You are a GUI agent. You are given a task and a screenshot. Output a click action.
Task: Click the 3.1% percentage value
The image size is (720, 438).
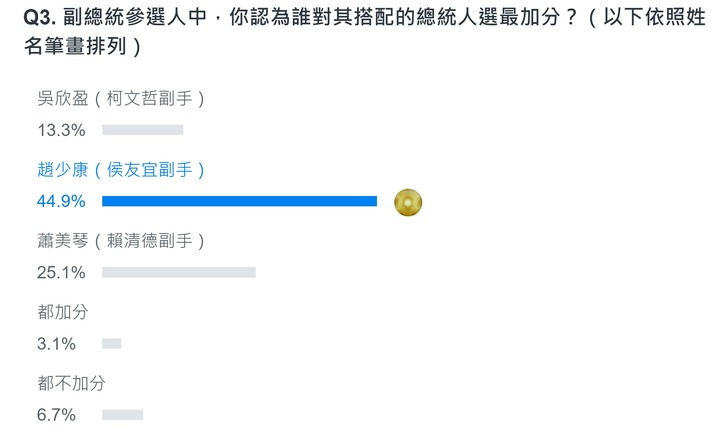click(x=56, y=343)
